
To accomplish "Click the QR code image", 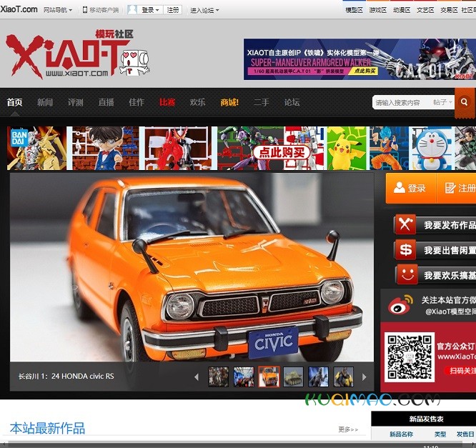I will (x=410, y=357).
